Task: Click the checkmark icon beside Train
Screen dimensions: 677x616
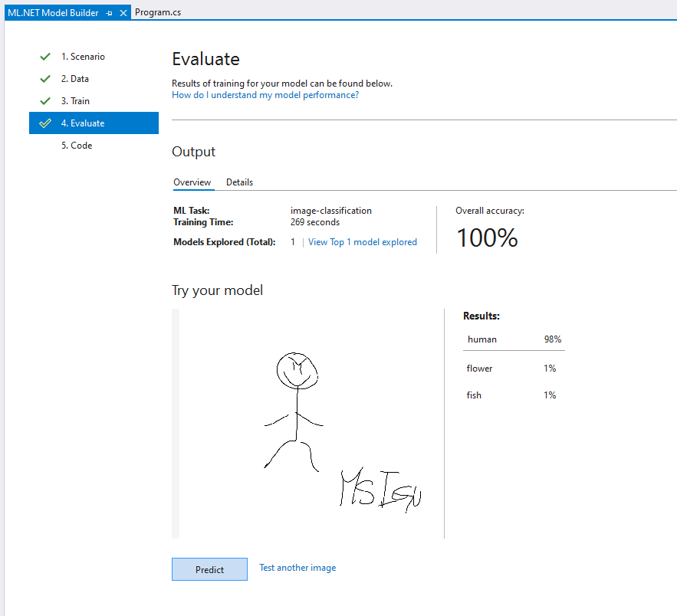Action: click(x=45, y=101)
